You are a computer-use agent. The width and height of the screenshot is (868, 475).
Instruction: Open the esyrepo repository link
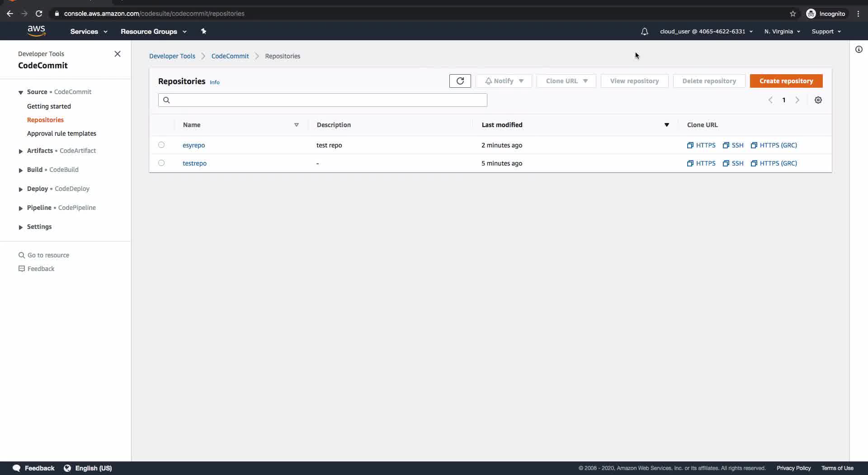(x=193, y=145)
